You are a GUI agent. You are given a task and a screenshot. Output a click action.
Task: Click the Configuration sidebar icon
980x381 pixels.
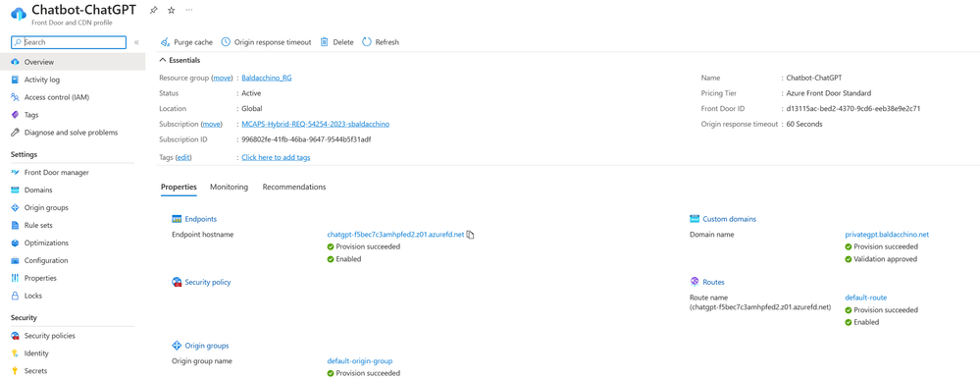coord(15,260)
